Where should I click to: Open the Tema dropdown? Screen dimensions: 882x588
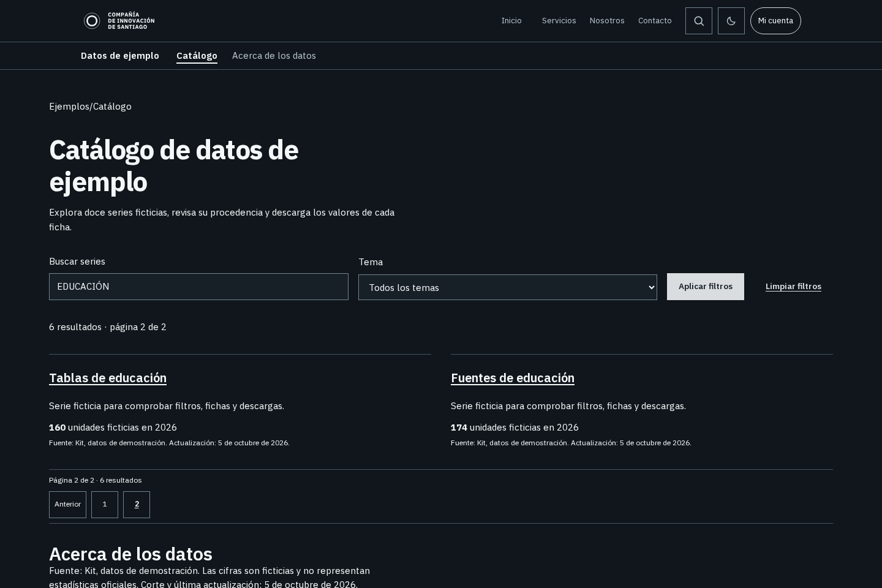coord(508,287)
